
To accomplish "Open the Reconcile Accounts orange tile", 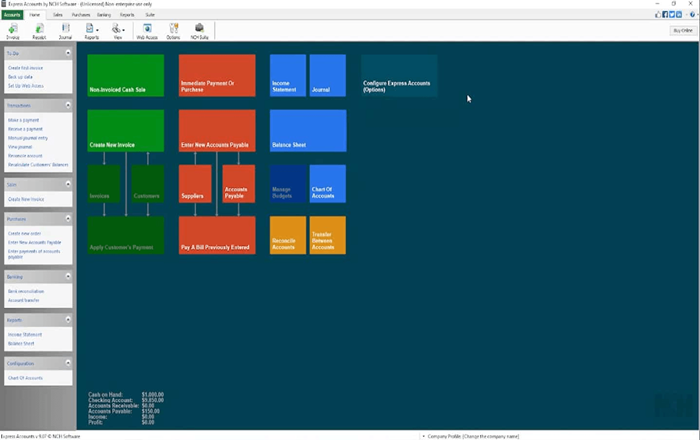I will tap(288, 235).
